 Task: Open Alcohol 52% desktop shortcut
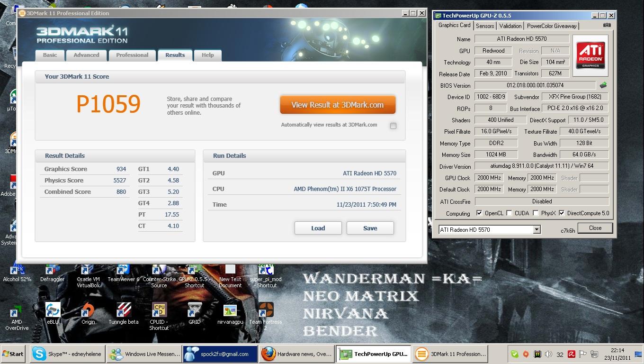point(17,274)
